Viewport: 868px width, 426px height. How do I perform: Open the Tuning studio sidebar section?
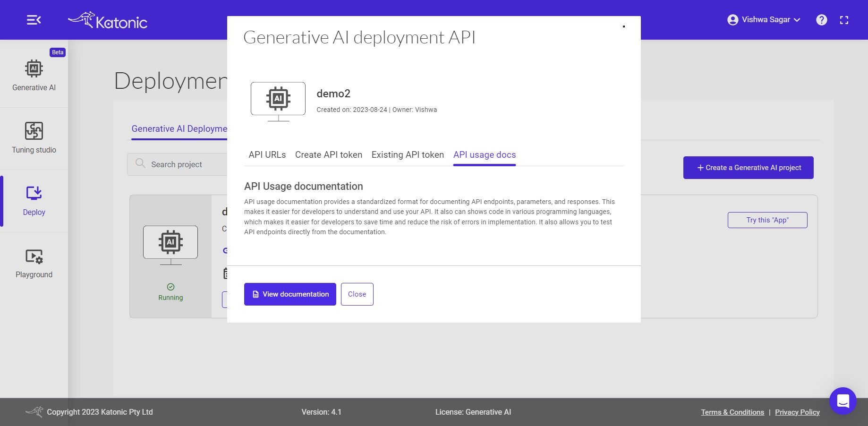pyautogui.click(x=34, y=138)
